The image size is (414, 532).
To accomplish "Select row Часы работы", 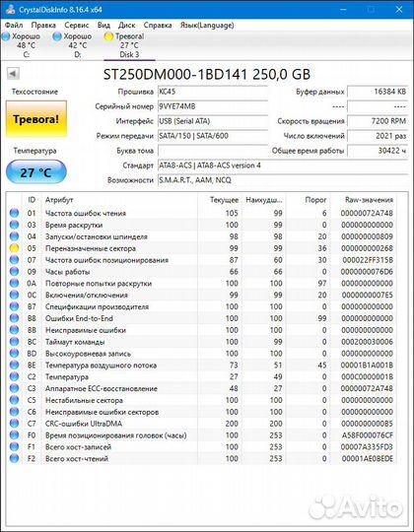I will [x=202, y=272].
